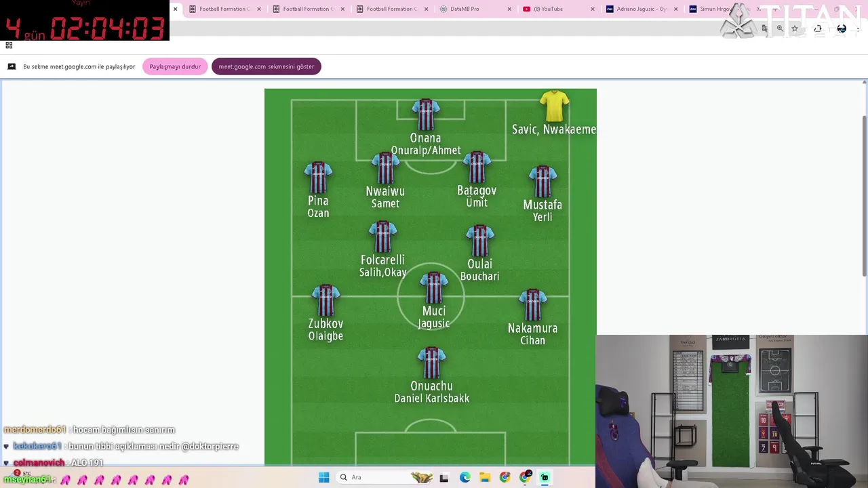The width and height of the screenshot is (868, 488).
Task: Select the Oulai jersey
Action: [479, 241]
